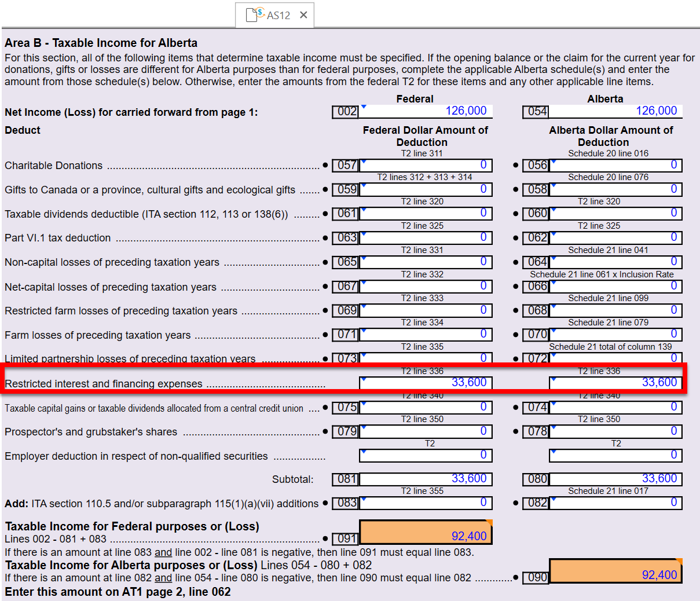Screen dimensions: 700x601
Task: Click the Federal Charitable Donations field, line 057
Action: click(426, 165)
